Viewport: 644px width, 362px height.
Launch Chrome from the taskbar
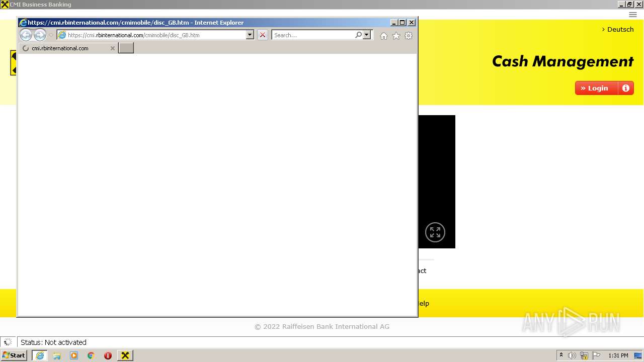pyautogui.click(x=91, y=355)
